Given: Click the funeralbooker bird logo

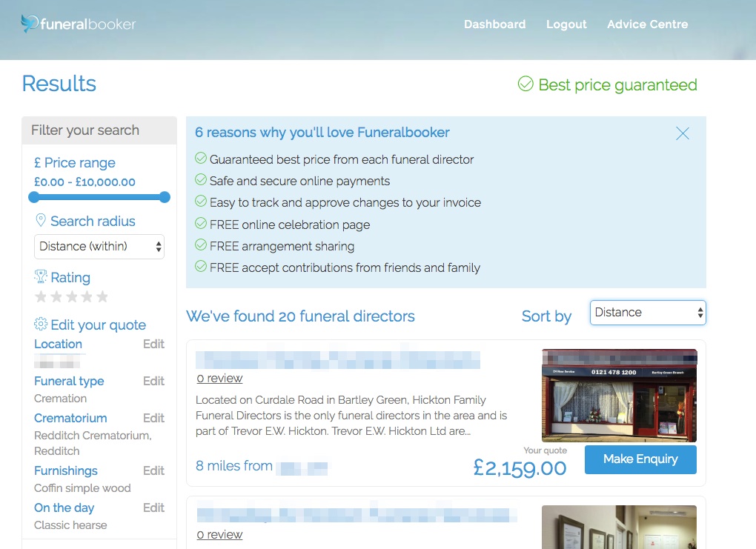Looking at the screenshot, I should coord(29,23).
